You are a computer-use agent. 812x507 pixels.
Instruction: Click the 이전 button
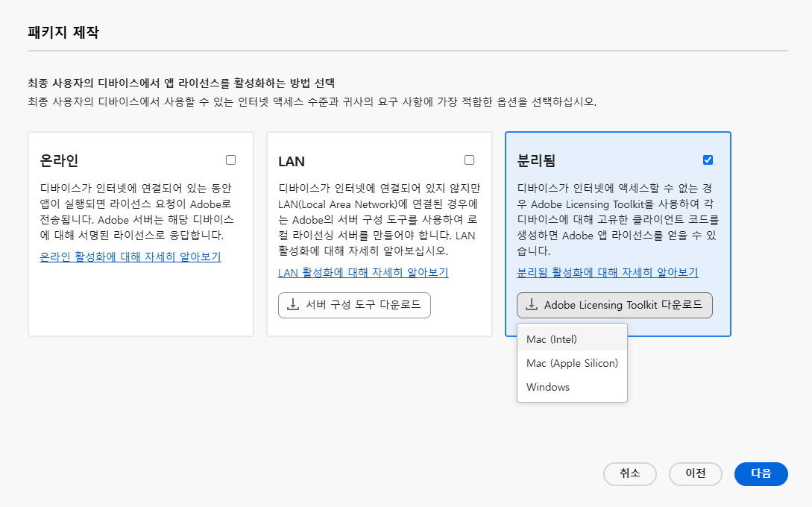click(696, 474)
